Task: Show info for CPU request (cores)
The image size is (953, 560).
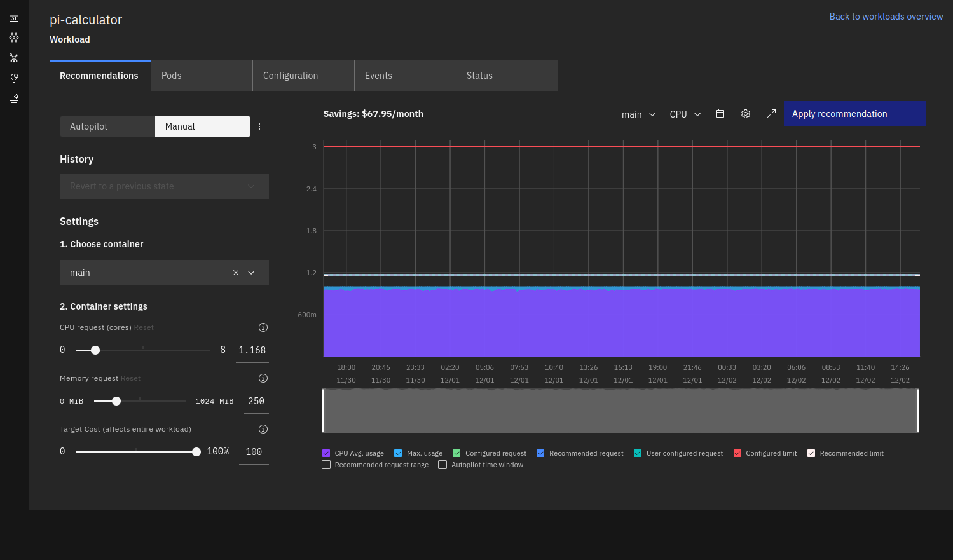Action: point(263,327)
